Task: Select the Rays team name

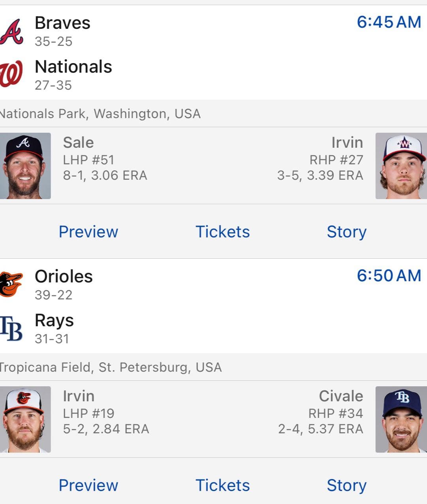Action: click(54, 320)
